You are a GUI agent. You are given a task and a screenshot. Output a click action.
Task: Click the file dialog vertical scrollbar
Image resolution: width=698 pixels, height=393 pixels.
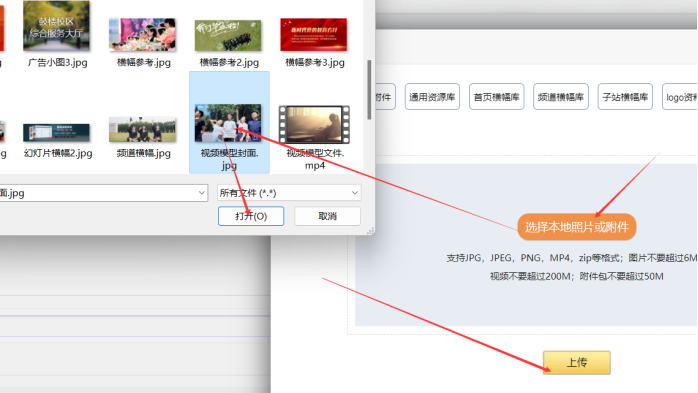369,90
